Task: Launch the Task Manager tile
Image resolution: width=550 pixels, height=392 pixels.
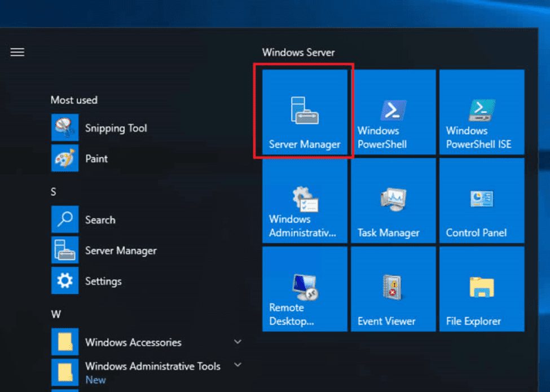Action: [x=393, y=200]
